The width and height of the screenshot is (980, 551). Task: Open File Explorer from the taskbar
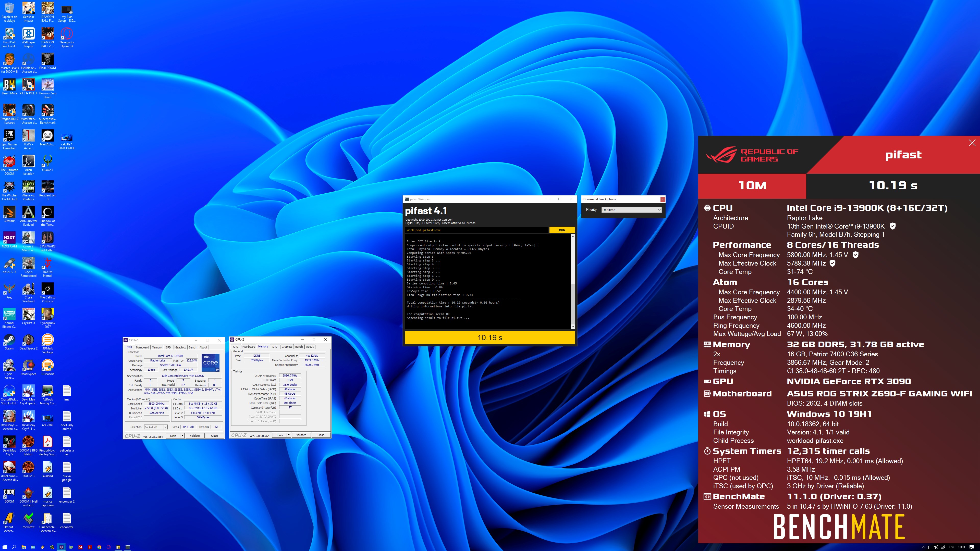coord(23,547)
